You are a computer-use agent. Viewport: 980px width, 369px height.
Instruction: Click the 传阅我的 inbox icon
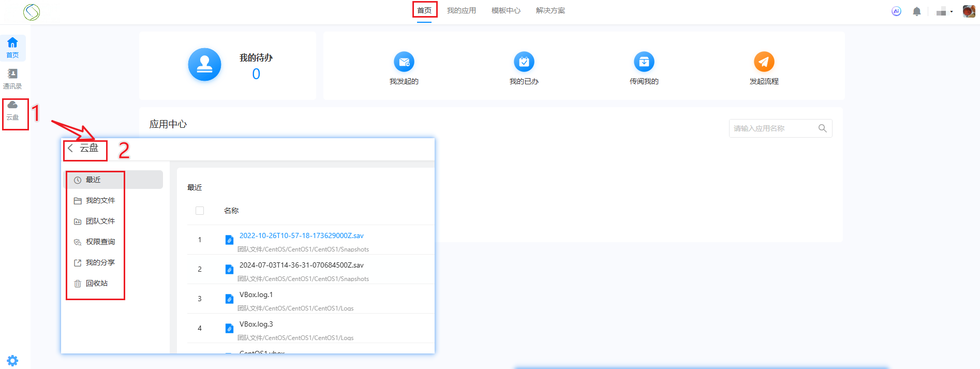click(644, 62)
